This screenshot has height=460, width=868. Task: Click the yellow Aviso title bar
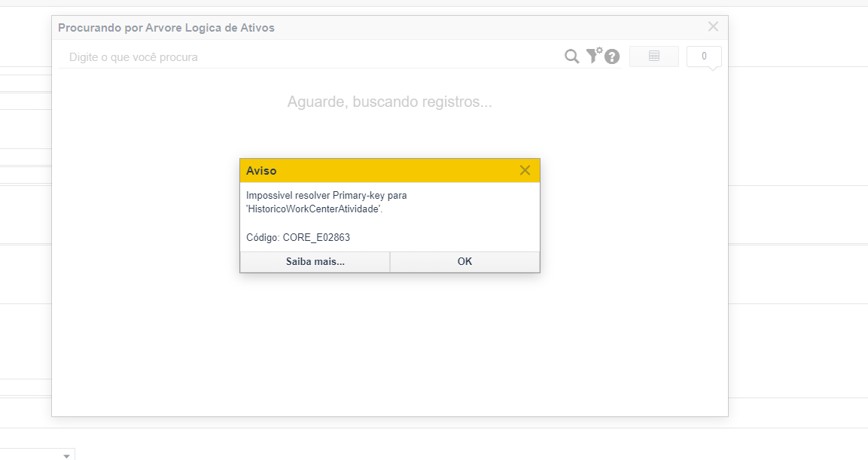click(376, 171)
